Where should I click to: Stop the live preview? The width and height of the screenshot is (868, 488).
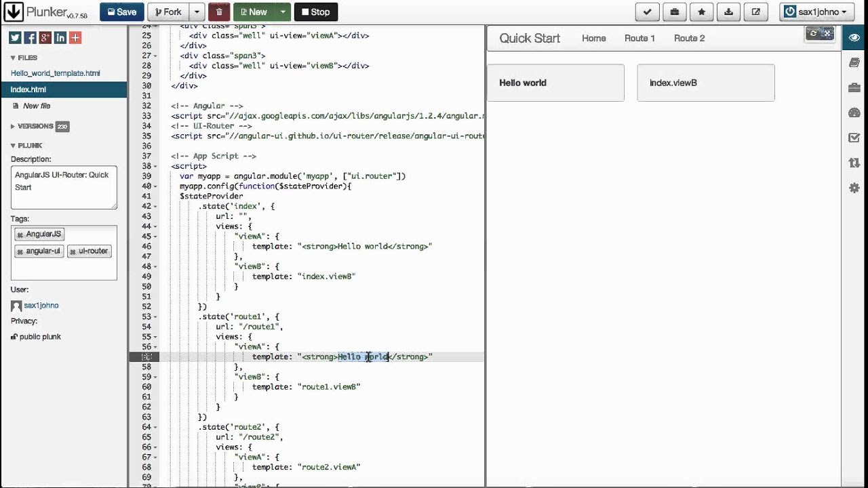[315, 12]
